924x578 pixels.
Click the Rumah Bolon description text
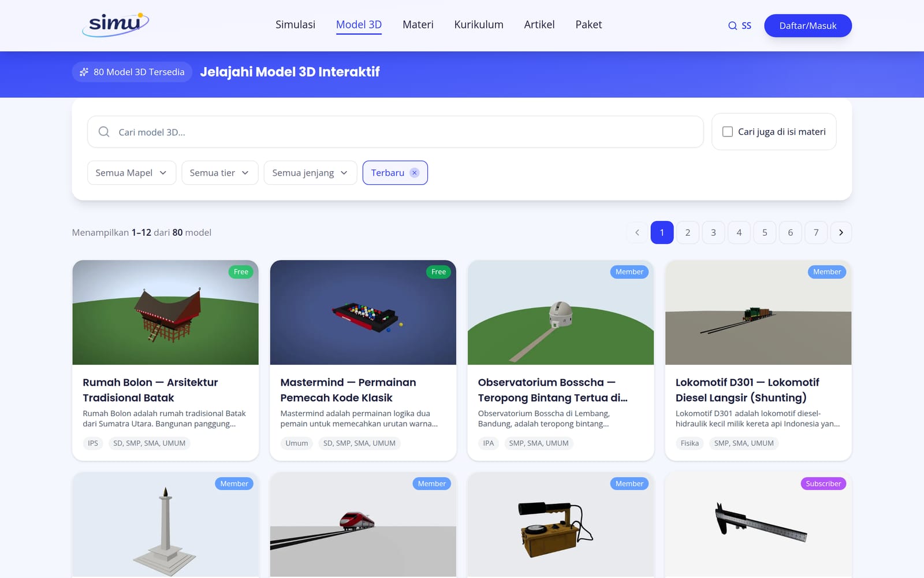[x=164, y=418]
